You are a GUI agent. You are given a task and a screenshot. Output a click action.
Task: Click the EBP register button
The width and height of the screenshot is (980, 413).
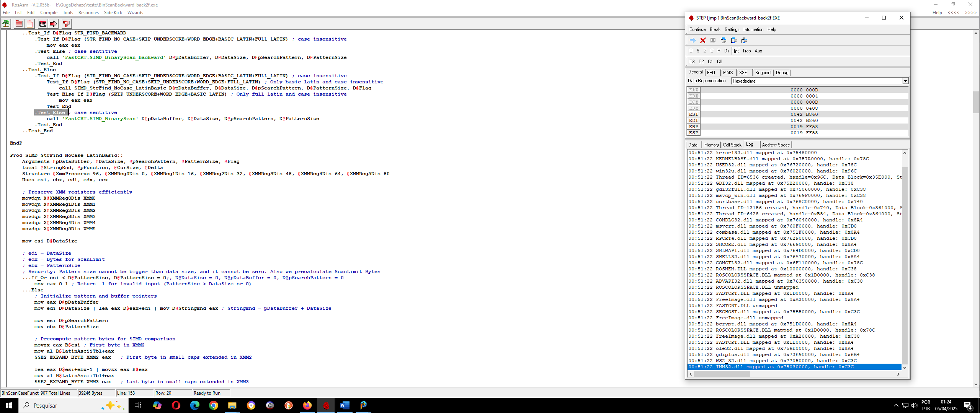[x=694, y=127]
